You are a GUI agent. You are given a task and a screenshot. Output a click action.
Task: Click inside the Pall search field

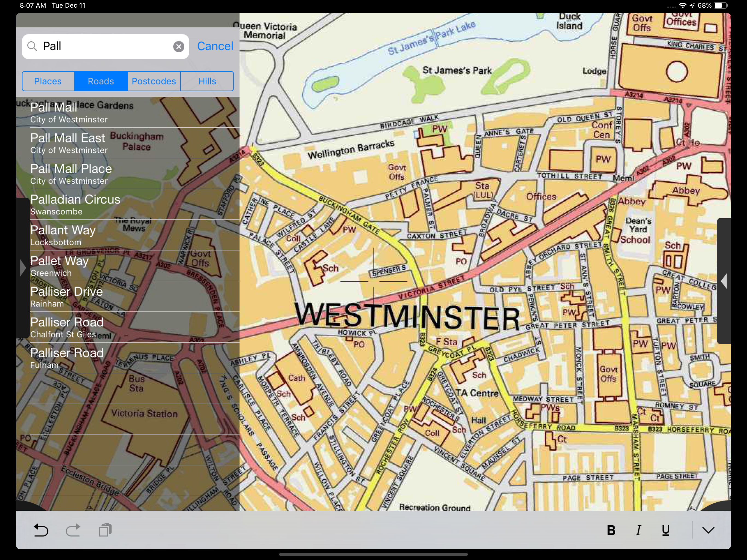[105, 46]
